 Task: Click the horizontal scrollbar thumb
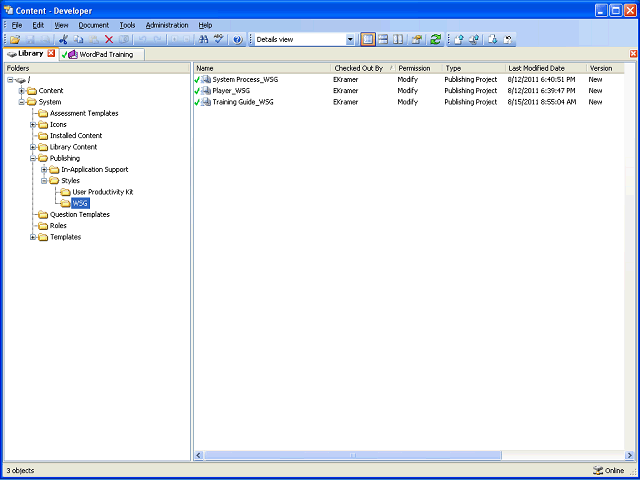pyautogui.click(x=353, y=455)
